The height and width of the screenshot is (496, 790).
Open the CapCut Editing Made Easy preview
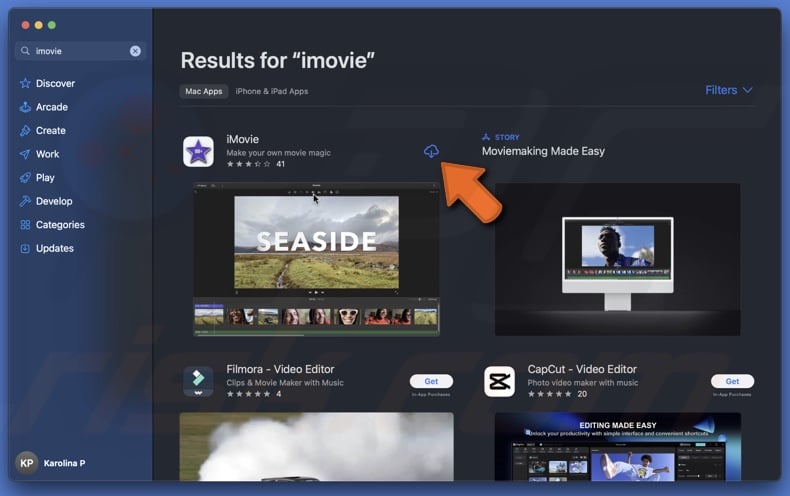click(618, 447)
